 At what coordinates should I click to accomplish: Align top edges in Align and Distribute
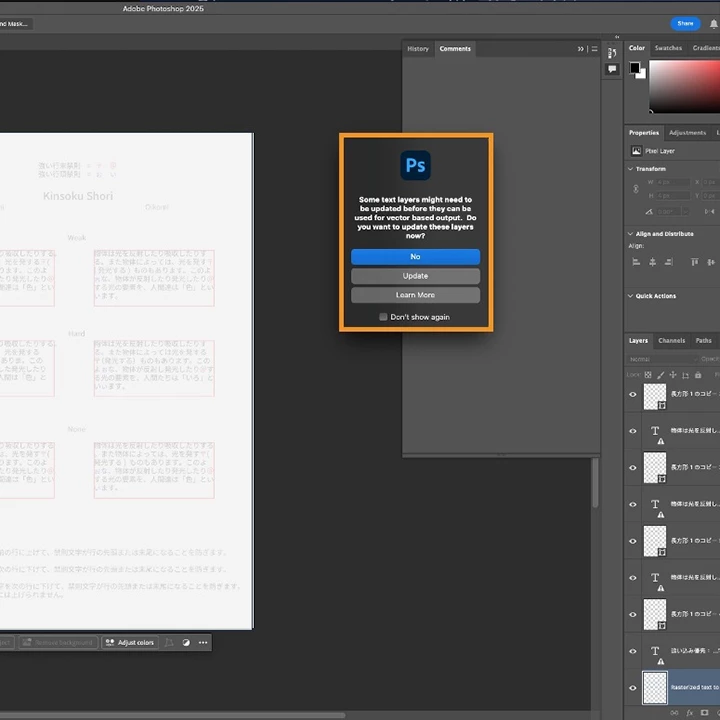pos(694,262)
